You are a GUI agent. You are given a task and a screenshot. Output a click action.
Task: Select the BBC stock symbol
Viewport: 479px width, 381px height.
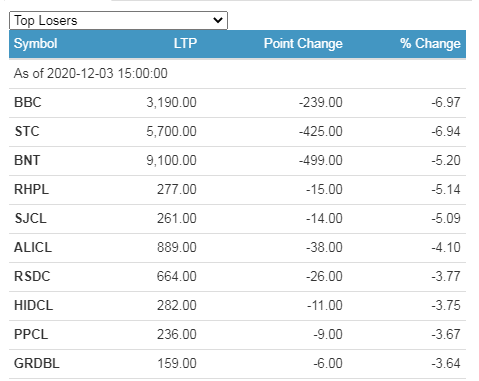point(28,102)
